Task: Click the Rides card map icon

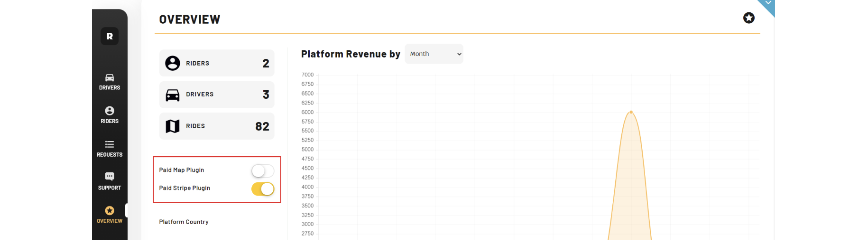Action: pyautogui.click(x=173, y=126)
